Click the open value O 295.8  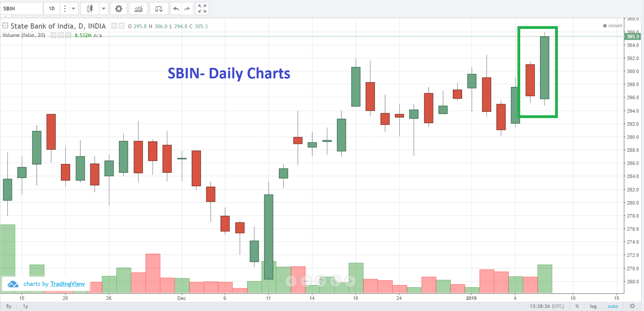137,26
